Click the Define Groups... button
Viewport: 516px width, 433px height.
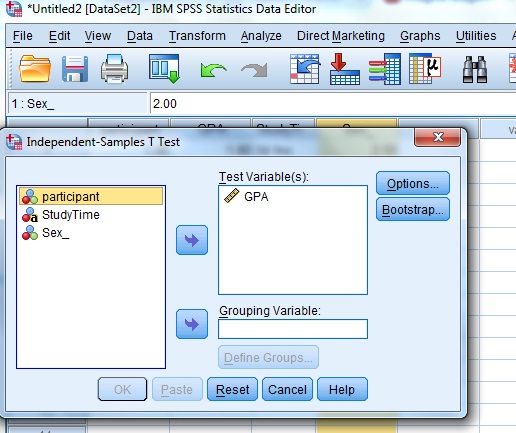pyautogui.click(x=268, y=357)
